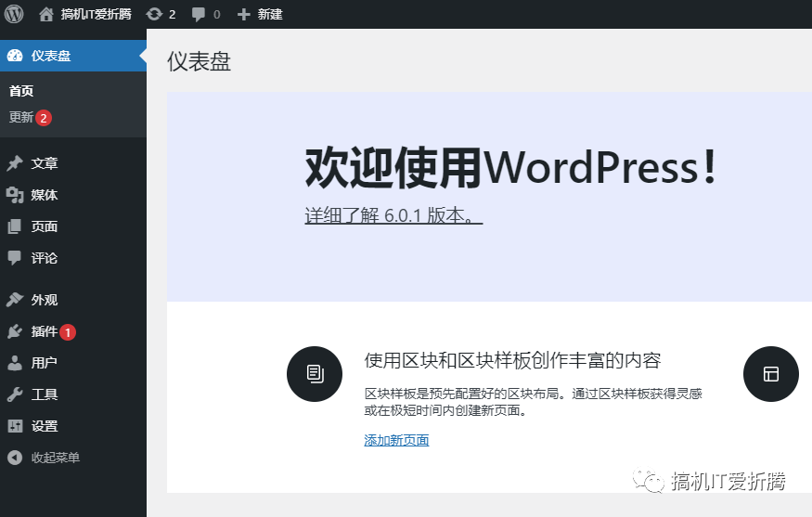Open updates icon showing 2 in admin bar

pos(154,14)
